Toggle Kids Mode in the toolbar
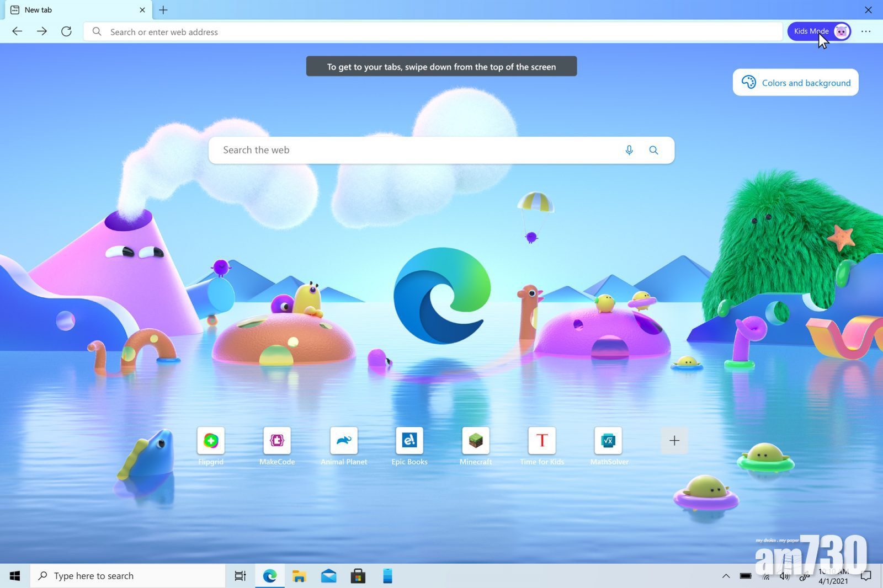This screenshot has width=883, height=588. click(x=819, y=31)
